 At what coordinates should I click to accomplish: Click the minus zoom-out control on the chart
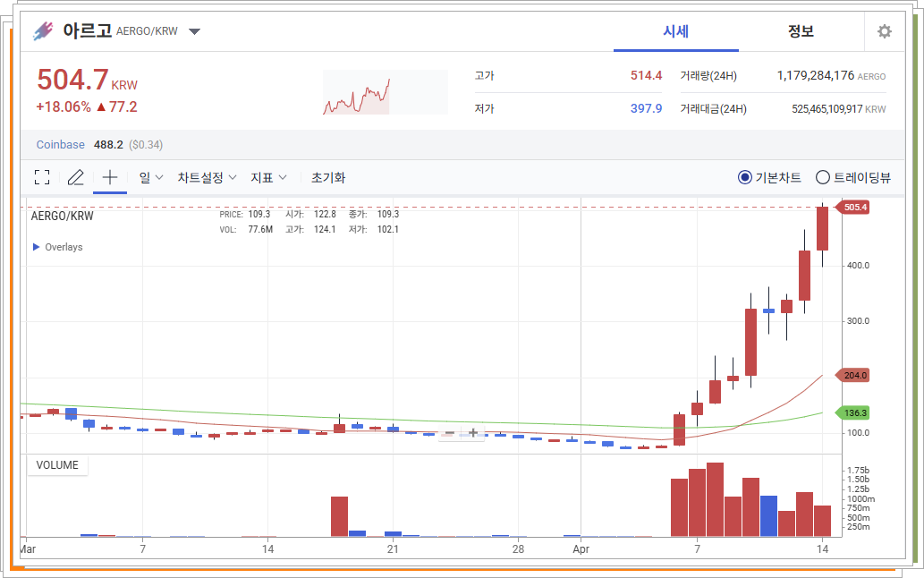pyautogui.click(x=449, y=432)
